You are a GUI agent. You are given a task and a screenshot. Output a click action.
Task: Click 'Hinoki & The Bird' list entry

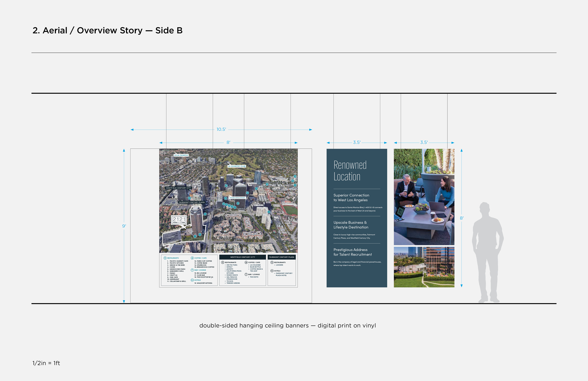click(x=177, y=265)
